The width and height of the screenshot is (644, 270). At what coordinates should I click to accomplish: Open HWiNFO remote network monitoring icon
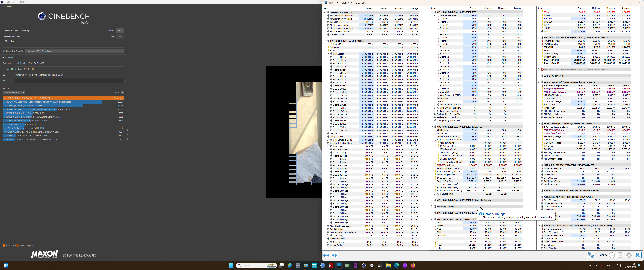click(x=591, y=255)
